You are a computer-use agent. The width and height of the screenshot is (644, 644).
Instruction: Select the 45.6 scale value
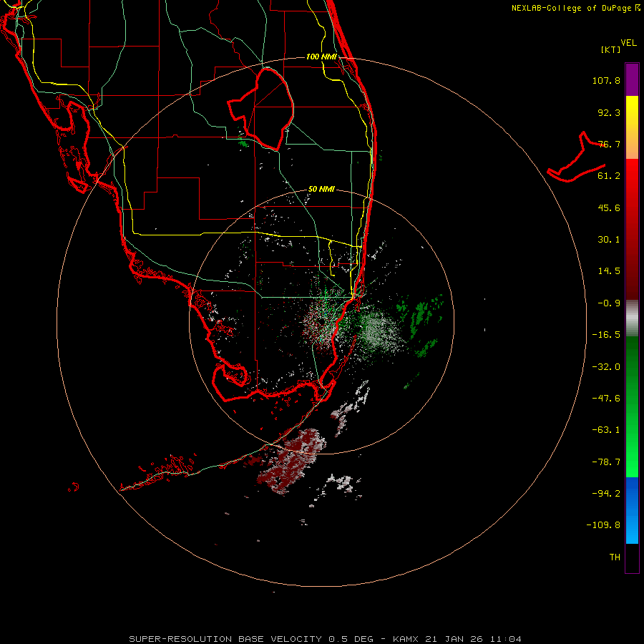coord(609,208)
